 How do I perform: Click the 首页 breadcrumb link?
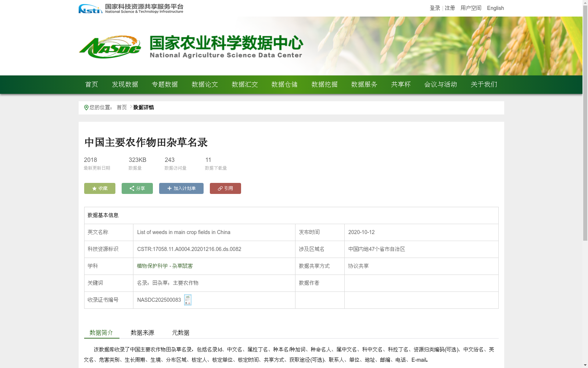(122, 107)
